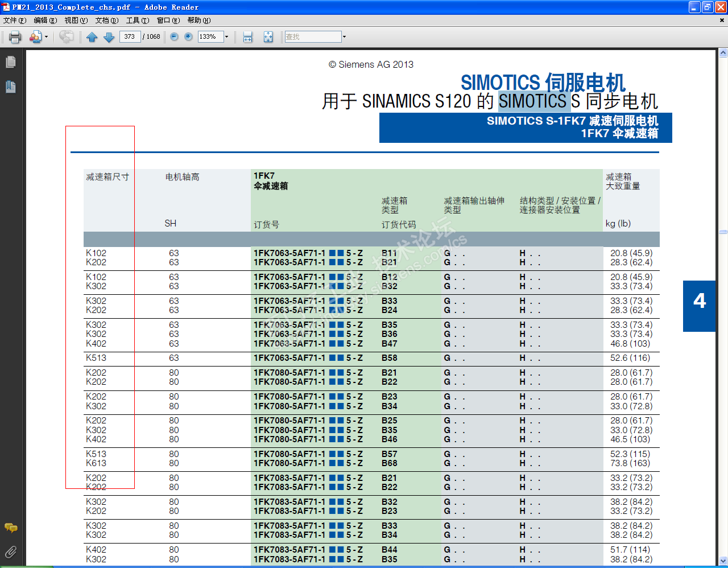The image size is (728, 568).
Task: Click the weight value 46.8 (103)
Action: (x=630, y=344)
